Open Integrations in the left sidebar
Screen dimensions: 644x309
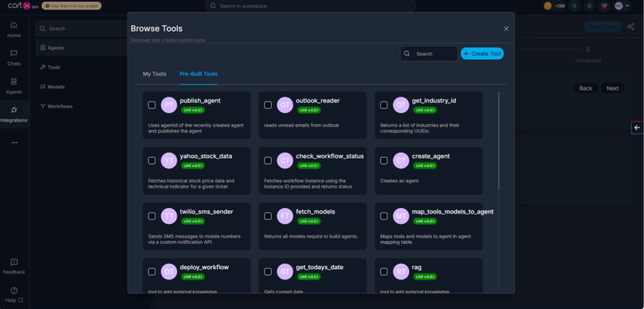tap(14, 114)
